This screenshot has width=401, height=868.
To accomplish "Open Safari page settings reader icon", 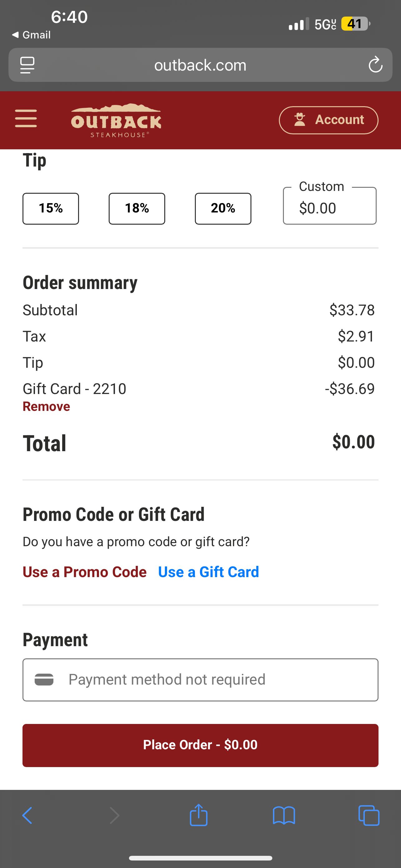I will (27, 65).
